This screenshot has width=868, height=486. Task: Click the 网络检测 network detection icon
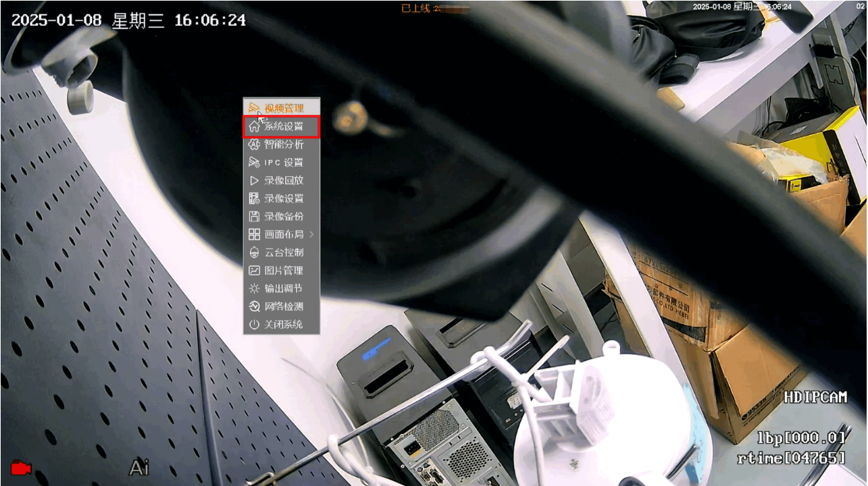tap(254, 306)
